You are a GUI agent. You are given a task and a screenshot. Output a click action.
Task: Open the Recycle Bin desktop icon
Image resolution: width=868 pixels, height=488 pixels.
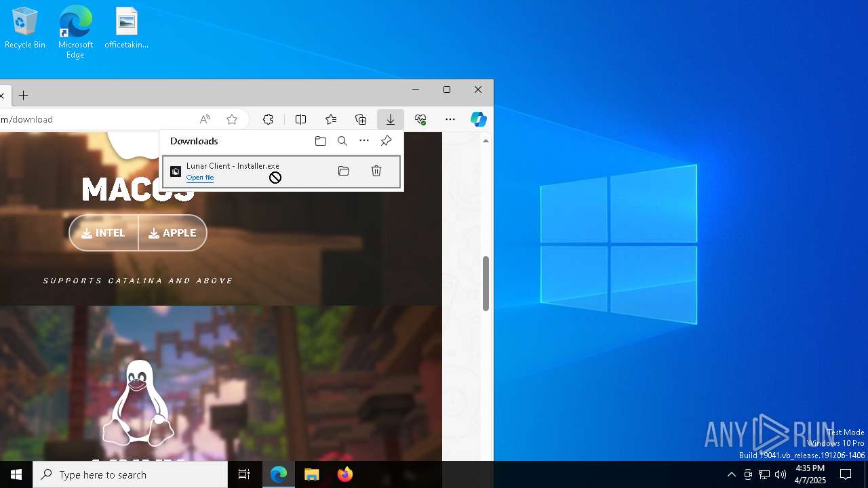tap(25, 28)
